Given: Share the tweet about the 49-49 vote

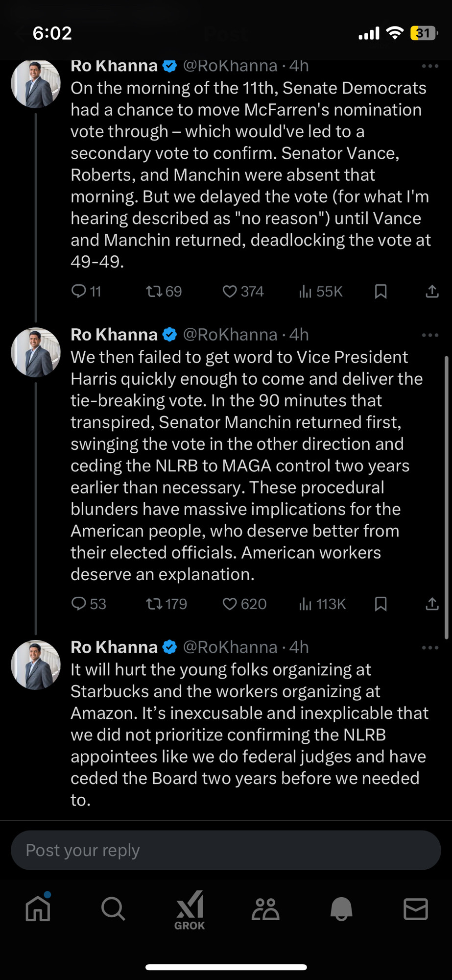Looking at the screenshot, I should [x=432, y=292].
